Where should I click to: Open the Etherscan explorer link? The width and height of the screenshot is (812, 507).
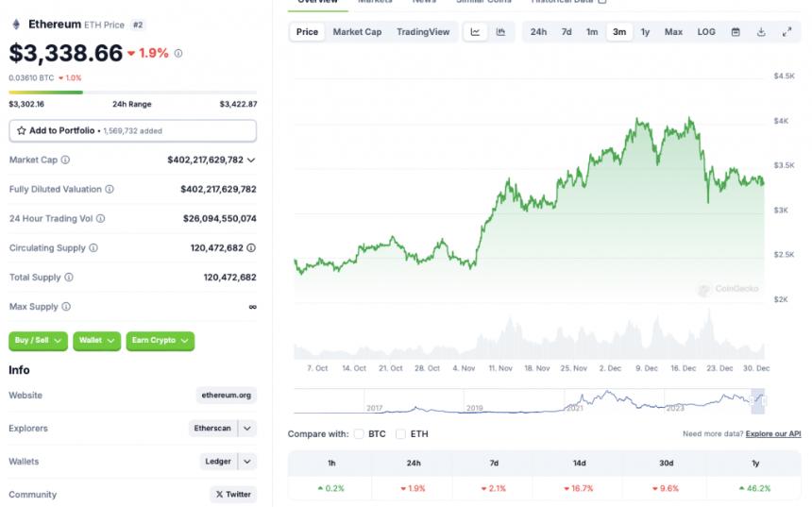[x=212, y=429]
